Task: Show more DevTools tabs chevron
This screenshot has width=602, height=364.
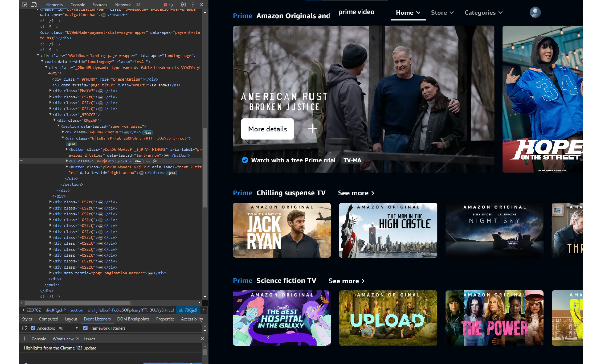Action: click(x=138, y=5)
